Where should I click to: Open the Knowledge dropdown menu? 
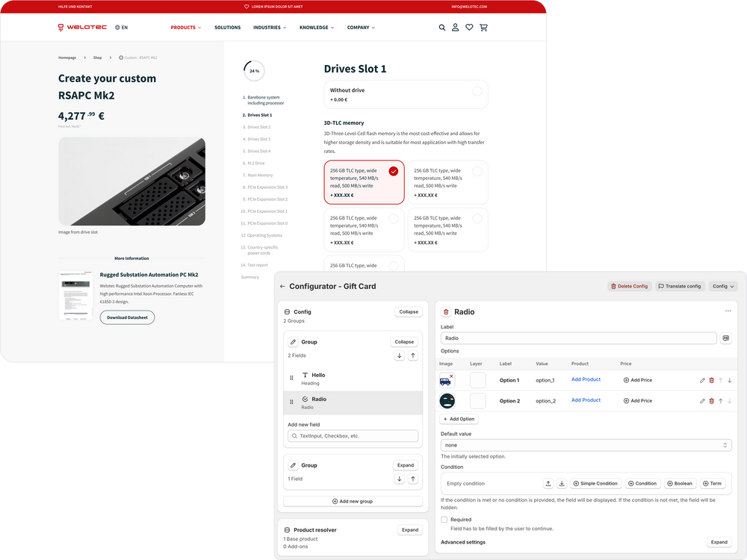tap(317, 28)
